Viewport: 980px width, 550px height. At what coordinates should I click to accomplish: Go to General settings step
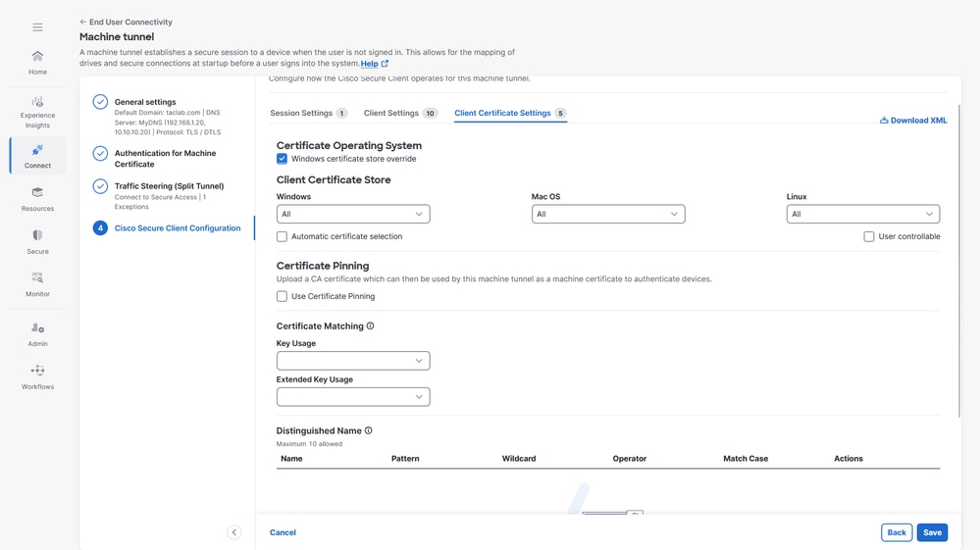click(x=145, y=102)
